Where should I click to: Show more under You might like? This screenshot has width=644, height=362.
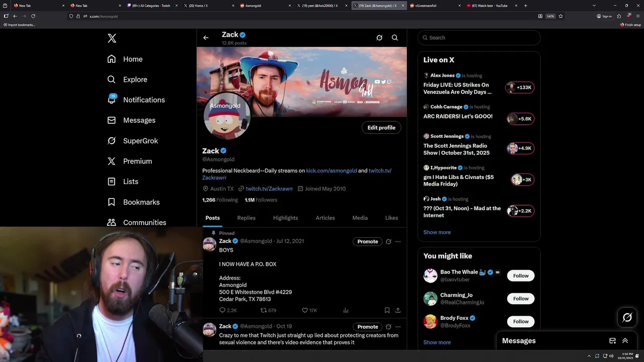pyautogui.click(x=437, y=342)
